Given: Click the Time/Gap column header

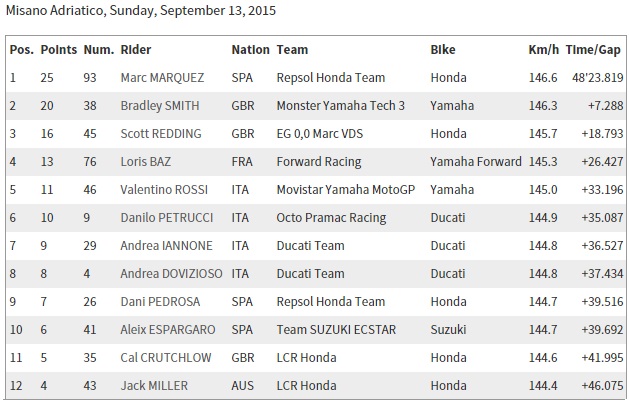Looking at the screenshot, I should pyautogui.click(x=594, y=49).
